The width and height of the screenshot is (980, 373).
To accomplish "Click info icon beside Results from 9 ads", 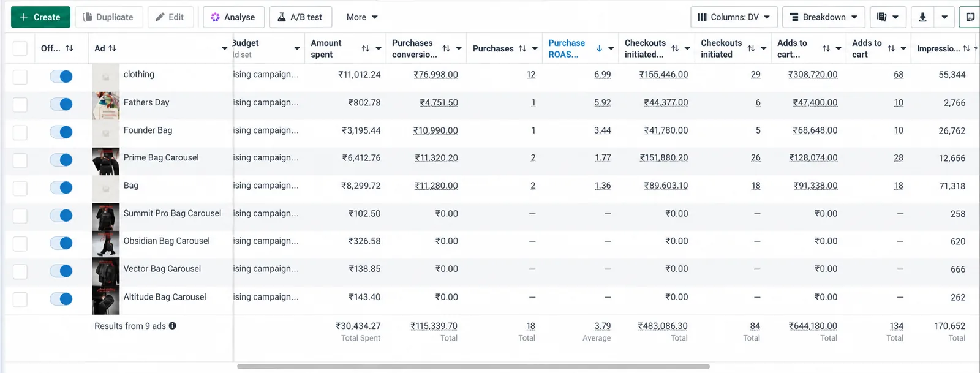I will (x=173, y=326).
